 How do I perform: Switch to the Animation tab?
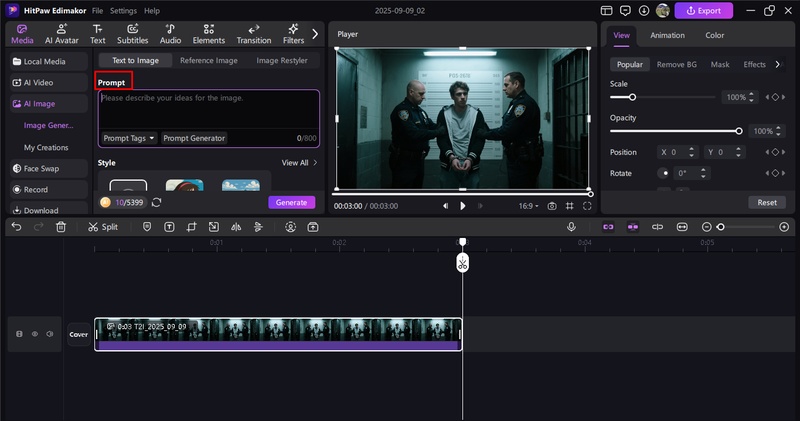(x=667, y=35)
